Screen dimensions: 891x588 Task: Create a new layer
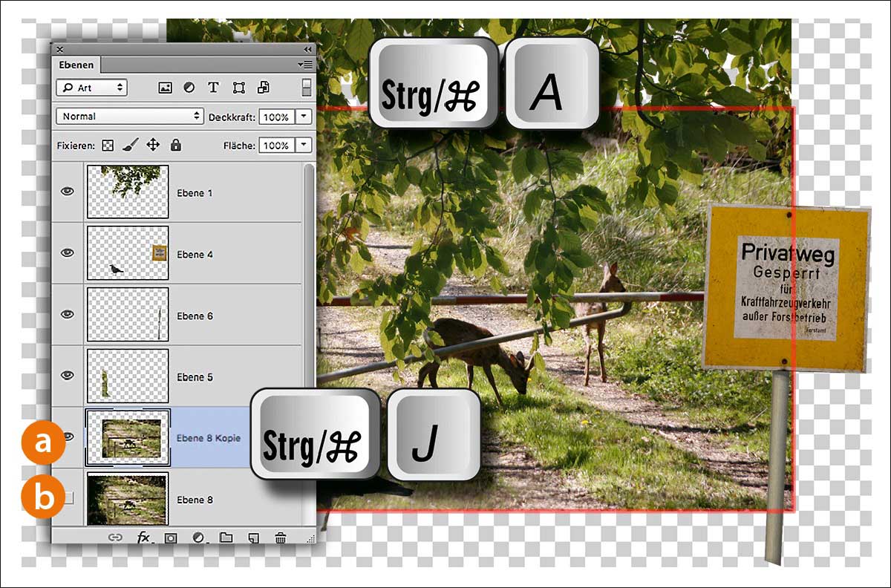click(253, 538)
